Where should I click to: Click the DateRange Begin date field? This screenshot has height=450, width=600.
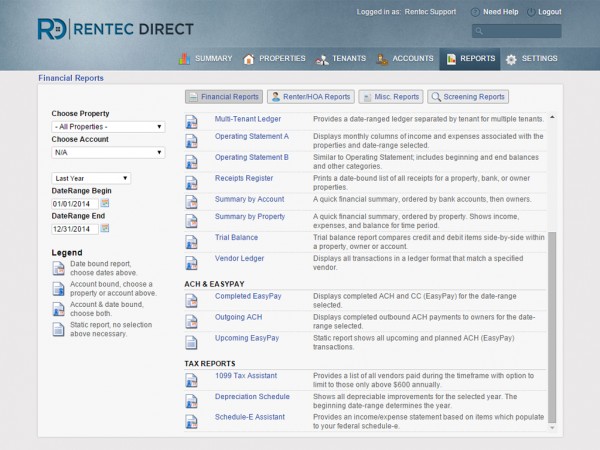point(75,204)
